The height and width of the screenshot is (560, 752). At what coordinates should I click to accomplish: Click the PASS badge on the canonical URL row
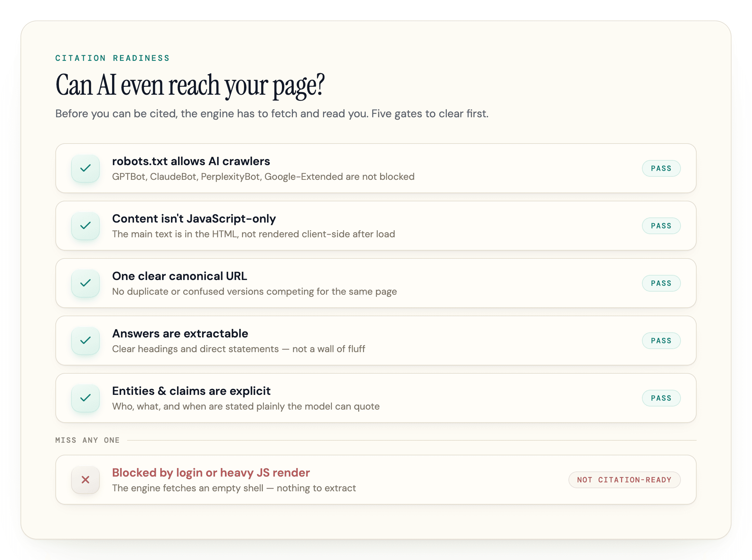click(661, 283)
